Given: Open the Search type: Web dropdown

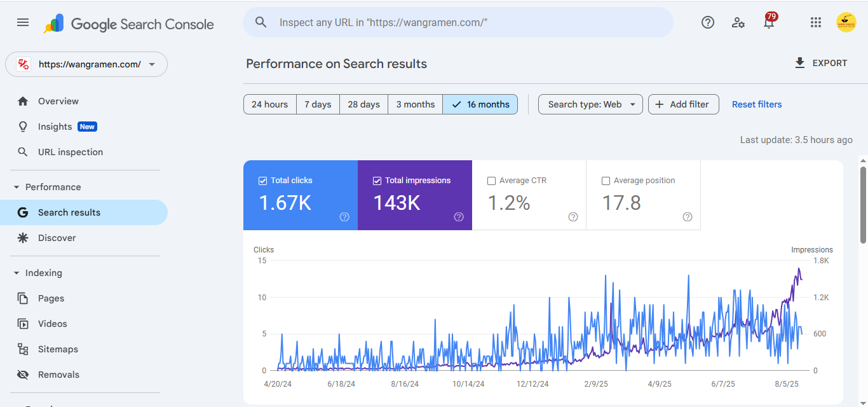Looking at the screenshot, I should tap(590, 104).
